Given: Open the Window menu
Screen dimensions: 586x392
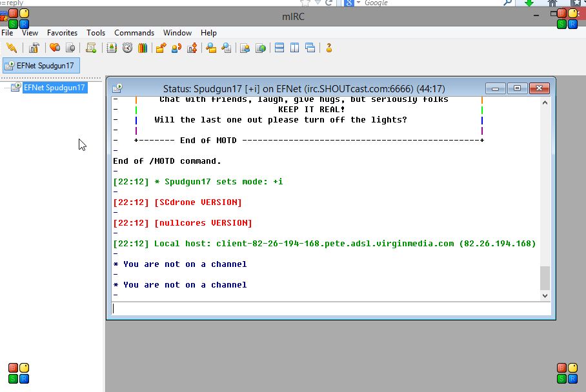Looking at the screenshot, I should coord(177,33).
